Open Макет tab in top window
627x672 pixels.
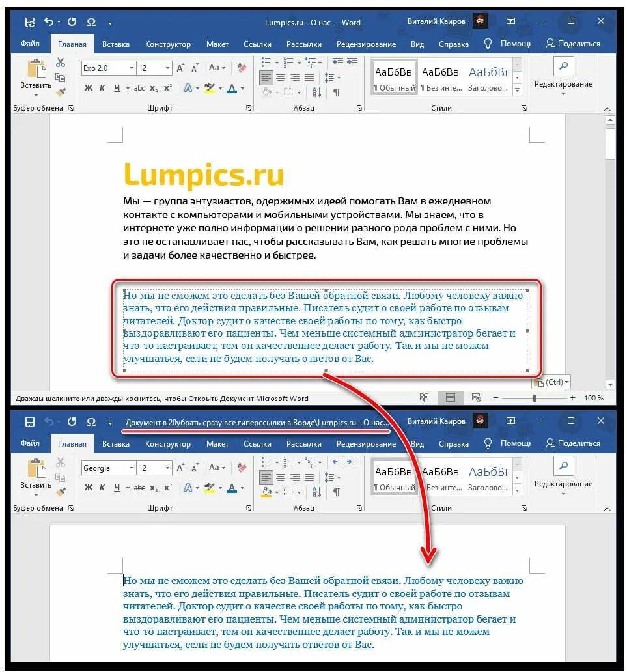pos(217,44)
